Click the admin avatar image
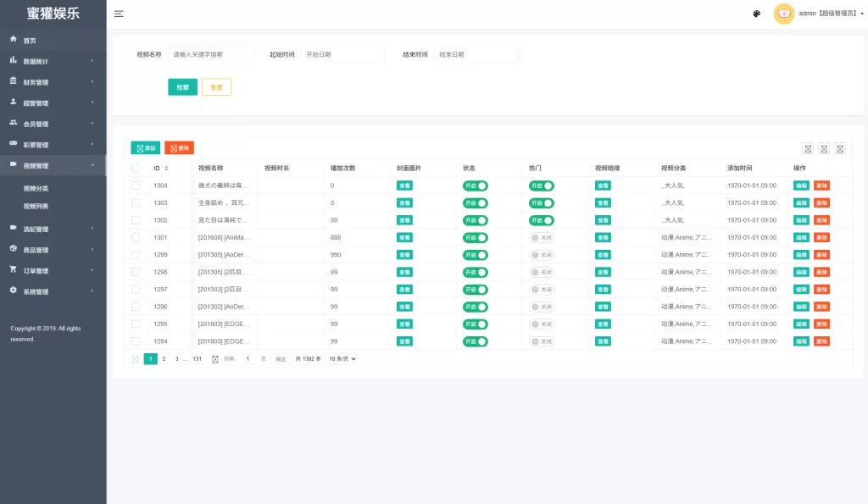 pos(784,14)
